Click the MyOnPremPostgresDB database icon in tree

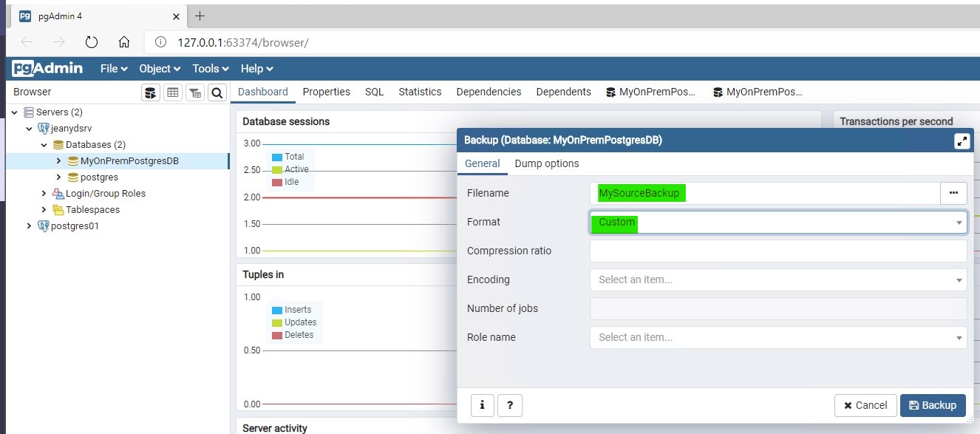coord(73,161)
